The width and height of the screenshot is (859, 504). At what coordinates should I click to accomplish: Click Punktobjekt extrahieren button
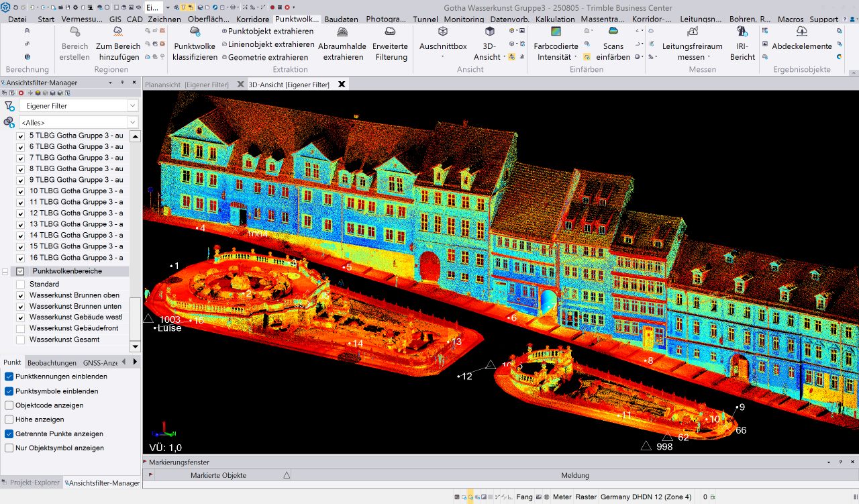click(270, 32)
